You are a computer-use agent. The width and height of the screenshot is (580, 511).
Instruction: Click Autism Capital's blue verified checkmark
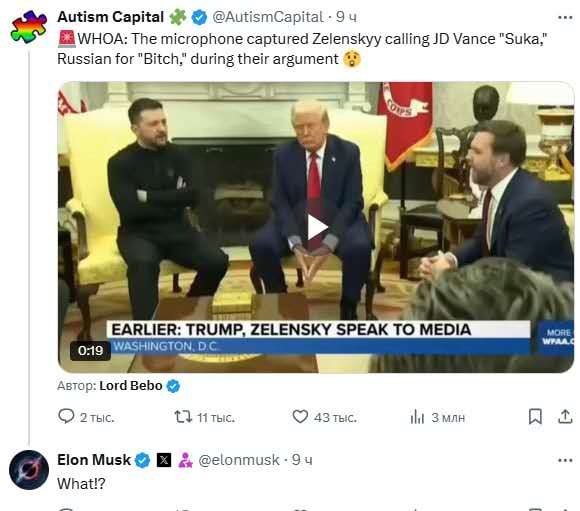pos(199,17)
